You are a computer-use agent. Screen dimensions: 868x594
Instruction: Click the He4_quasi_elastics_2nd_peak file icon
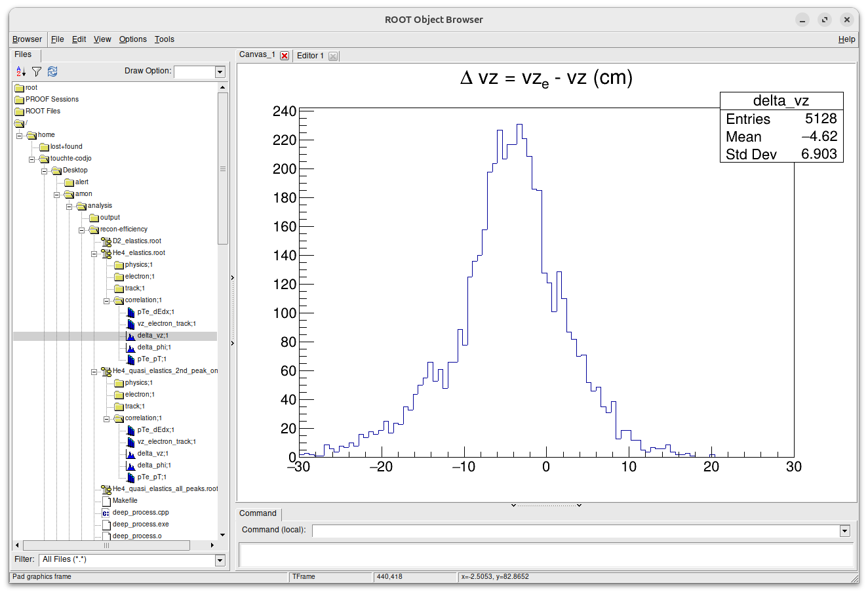[106, 371]
